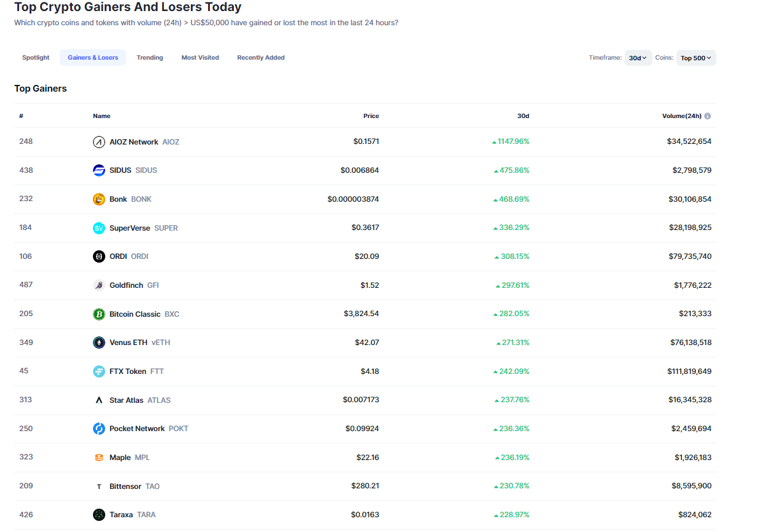Click the Bitcoin Classic green logo
Screen dimensions: 773x532
pyautogui.click(x=99, y=314)
